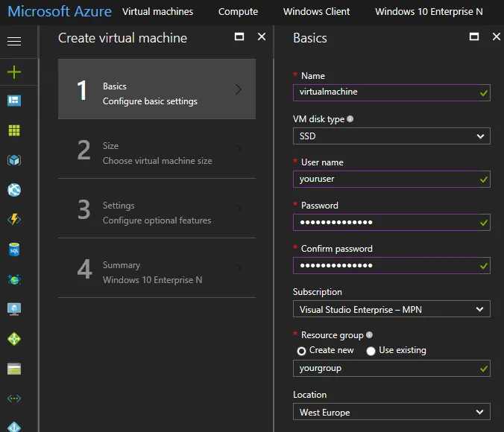Maximize the Basics blade

(474, 36)
